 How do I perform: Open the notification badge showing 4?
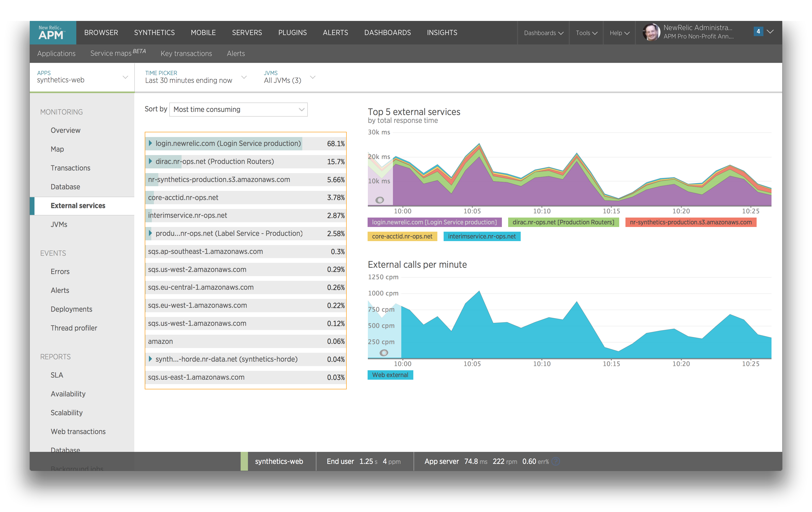[x=758, y=31]
